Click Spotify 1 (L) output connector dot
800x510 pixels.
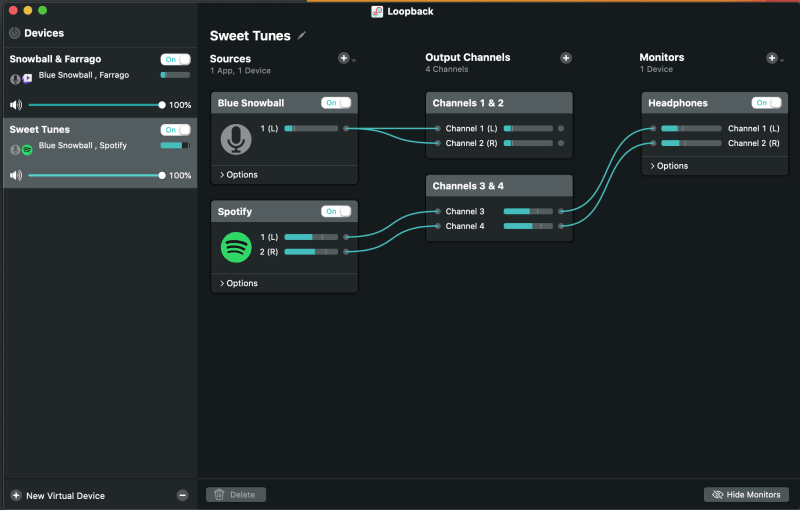pos(346,237)
